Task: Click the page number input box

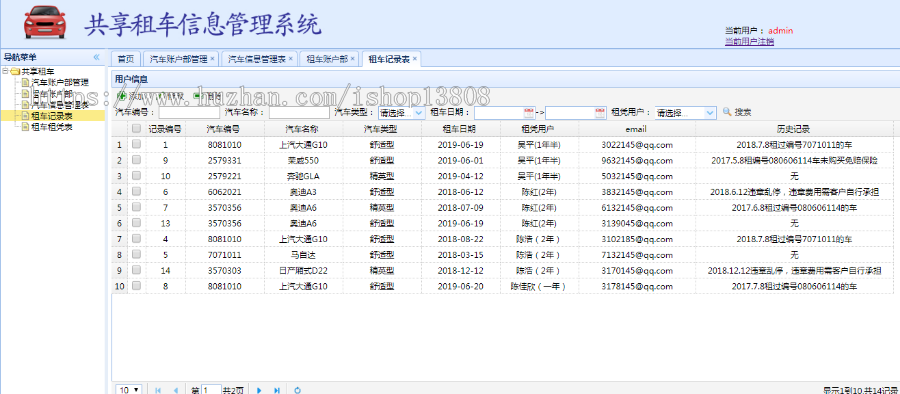Action: pyautogui.click(x=211, y=390)
